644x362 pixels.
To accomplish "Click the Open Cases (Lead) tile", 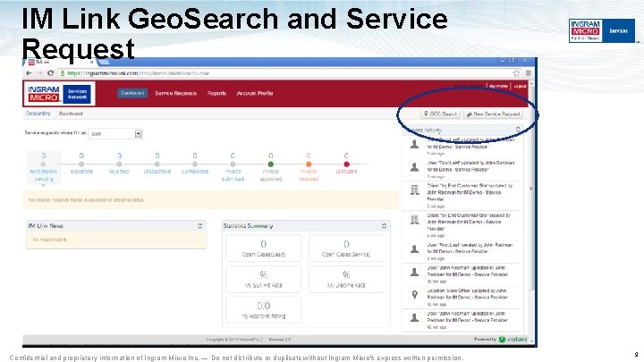I will (263, 248).
